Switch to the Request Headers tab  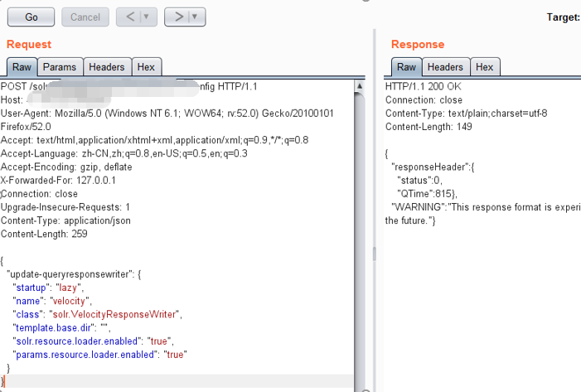(x=107, y=67)
